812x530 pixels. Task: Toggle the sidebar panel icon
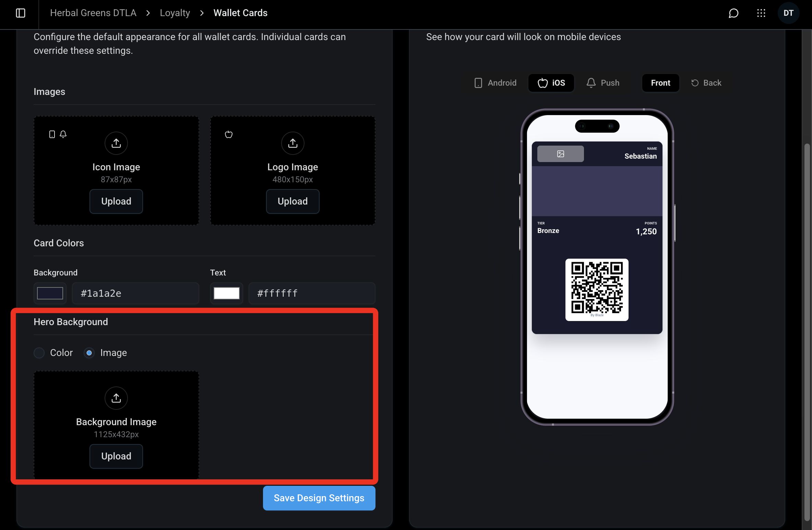(21, 13)
